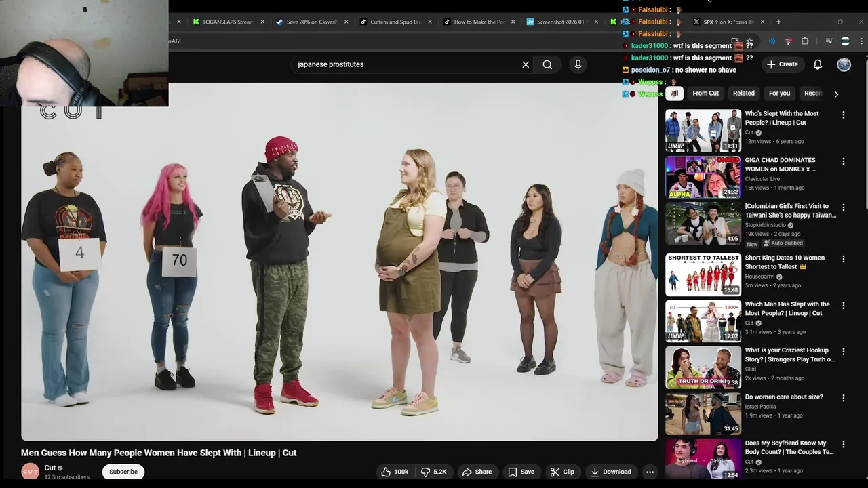Open What is your Craziest Hookup Story title

[790, 354]
